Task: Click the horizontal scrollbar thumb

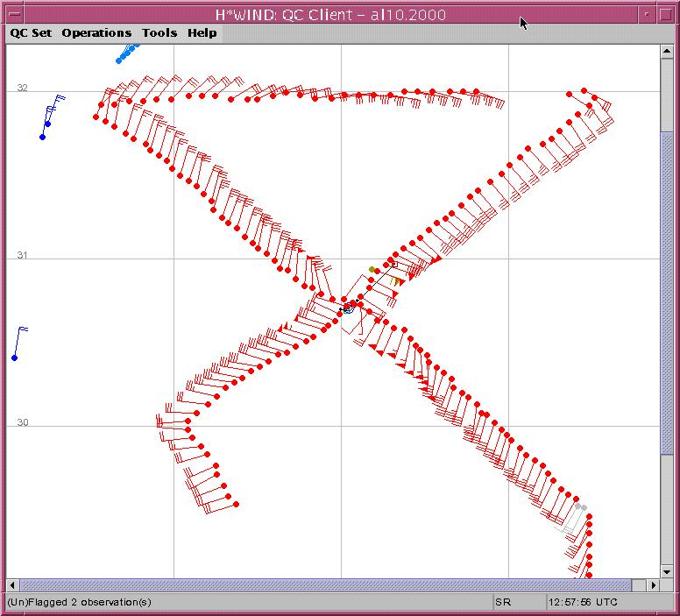Action: tap(324, 584)
